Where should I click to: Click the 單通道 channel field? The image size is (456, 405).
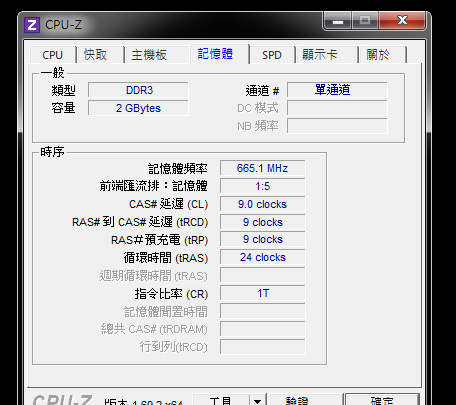[x=337, y=90]
